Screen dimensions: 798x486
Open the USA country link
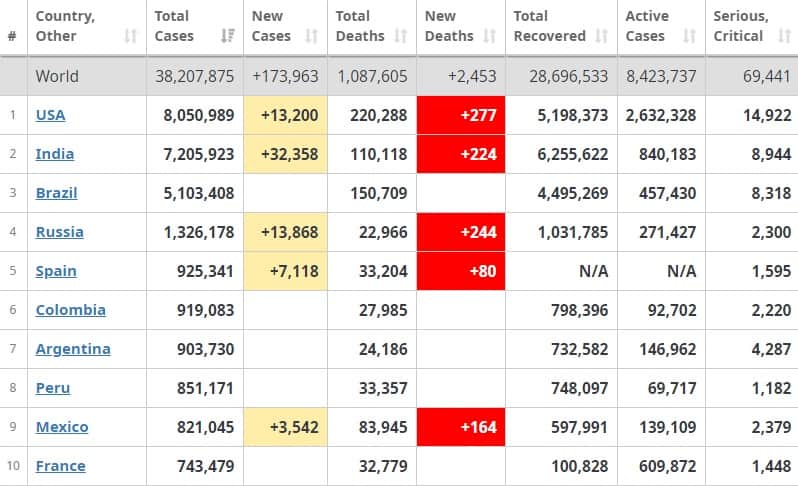(x=50, y=115)
